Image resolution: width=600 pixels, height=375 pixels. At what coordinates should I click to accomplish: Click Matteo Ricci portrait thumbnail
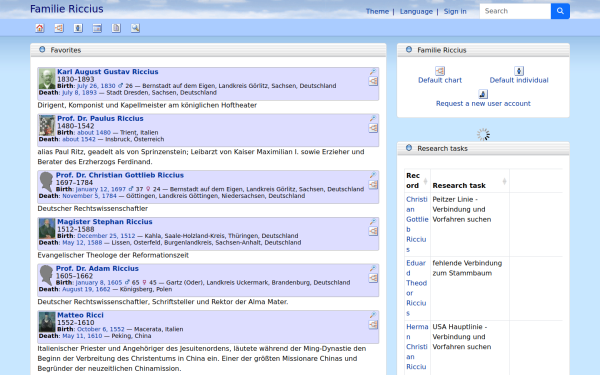click(47, 322)
